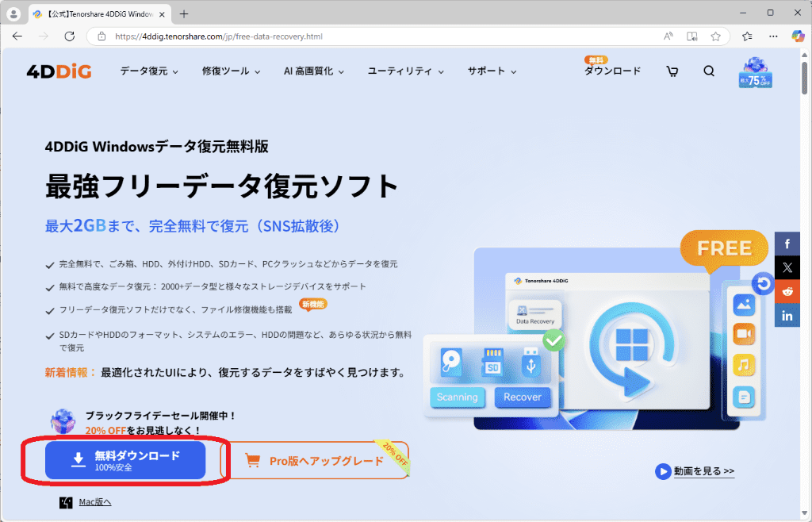Refresh the page with reload icon
Image resolution: width=812 pixels, height=522 pixels.
click(x=70, y=36)
